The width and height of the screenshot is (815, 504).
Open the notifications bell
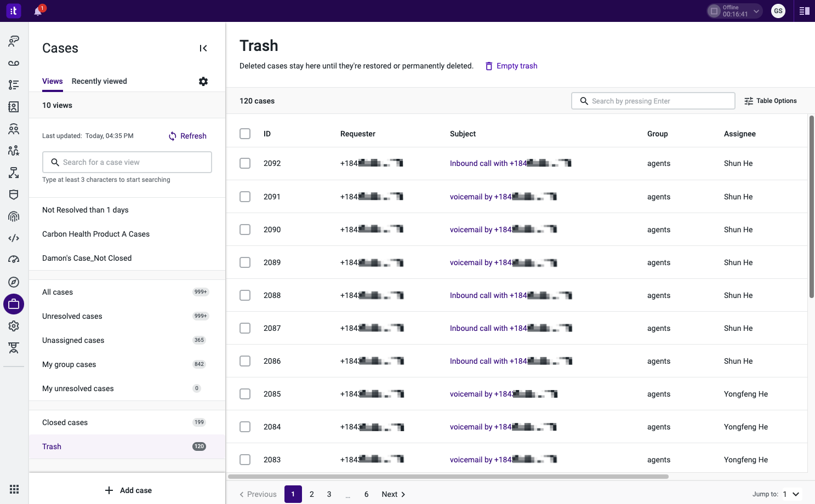point(38,11)
